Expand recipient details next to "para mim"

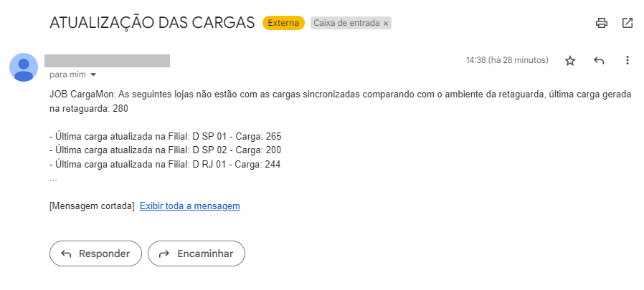tap(93, 74)
